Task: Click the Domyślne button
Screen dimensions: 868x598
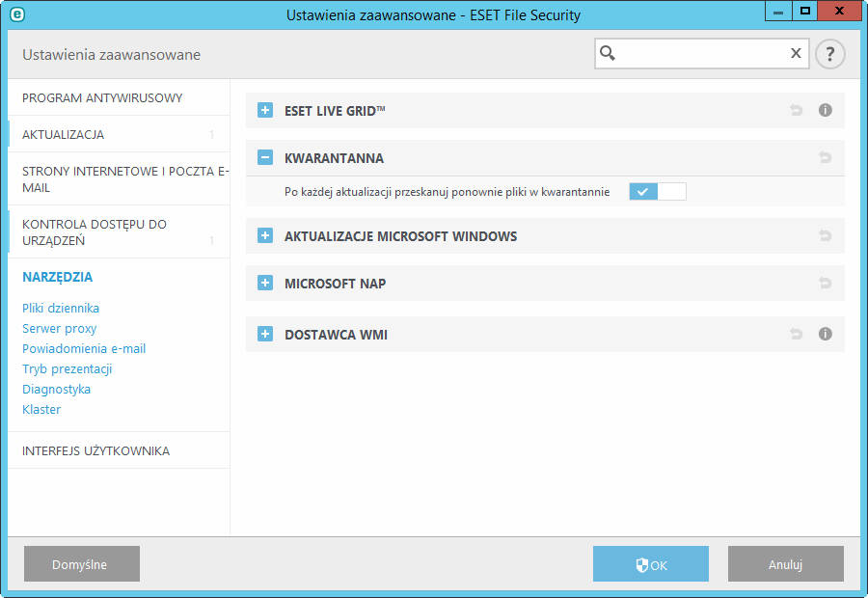Action: click(82, 563)
